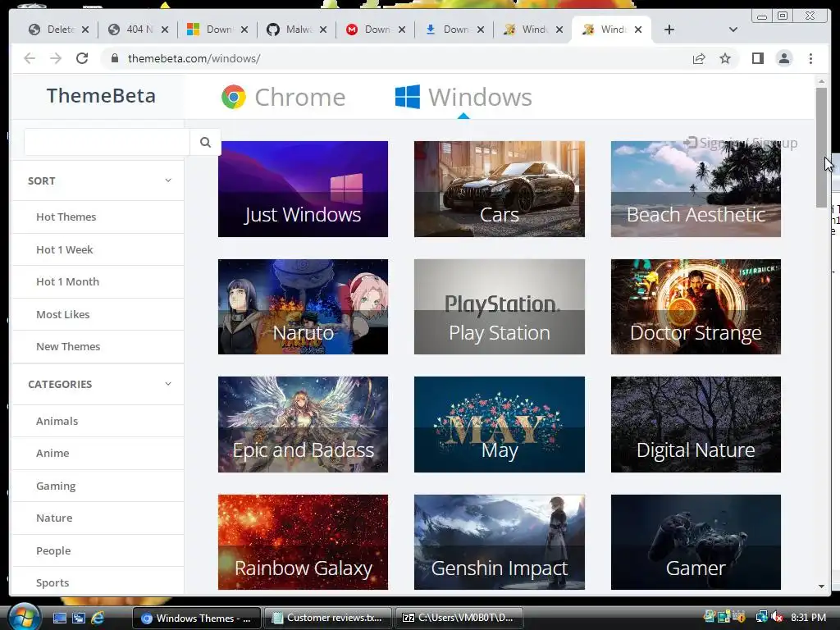
Task: Toggle the Chrome side panel icon
Action: tap(757, 58)
